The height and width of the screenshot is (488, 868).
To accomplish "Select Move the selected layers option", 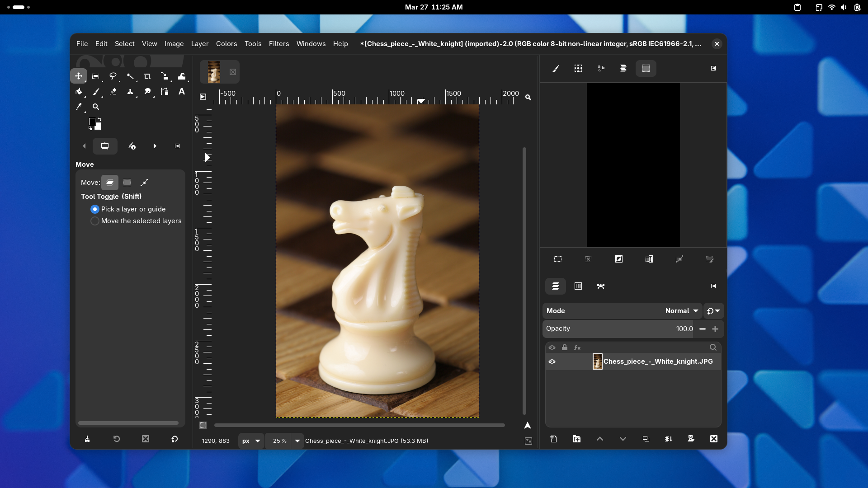I will tap(95, 221).
